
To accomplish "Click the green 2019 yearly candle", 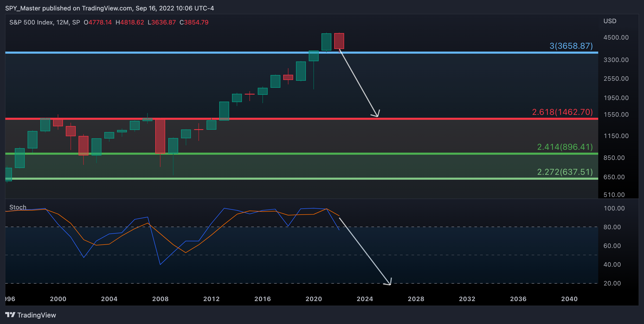I will (301, 71).
